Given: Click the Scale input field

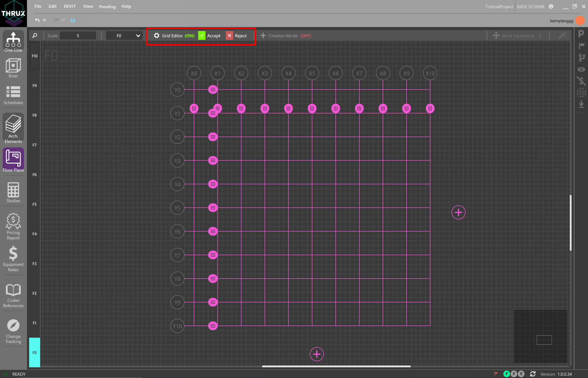Looking at the screenshot, I should [x=78, y=36].
